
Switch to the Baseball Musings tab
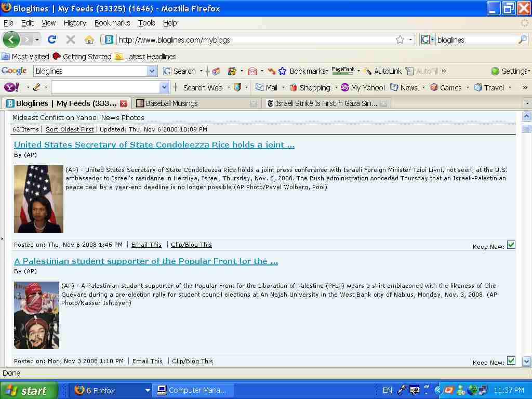pyautogui.click(x=171, y=103)
